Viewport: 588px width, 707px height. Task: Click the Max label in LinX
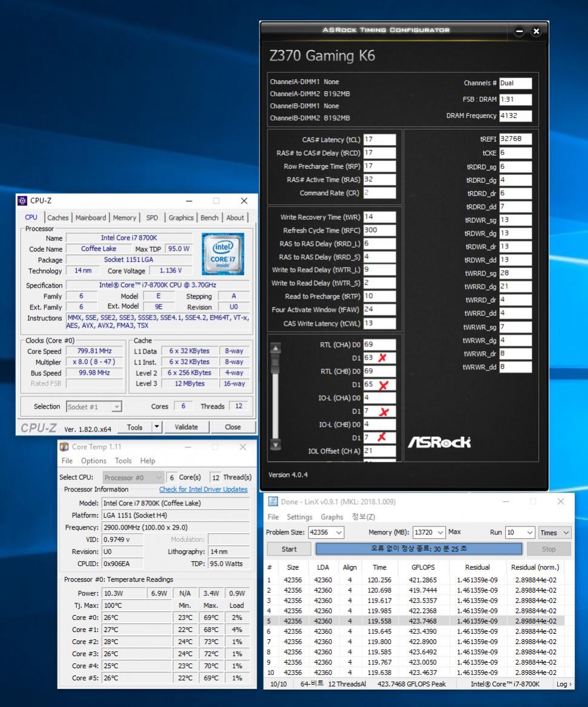454,532
